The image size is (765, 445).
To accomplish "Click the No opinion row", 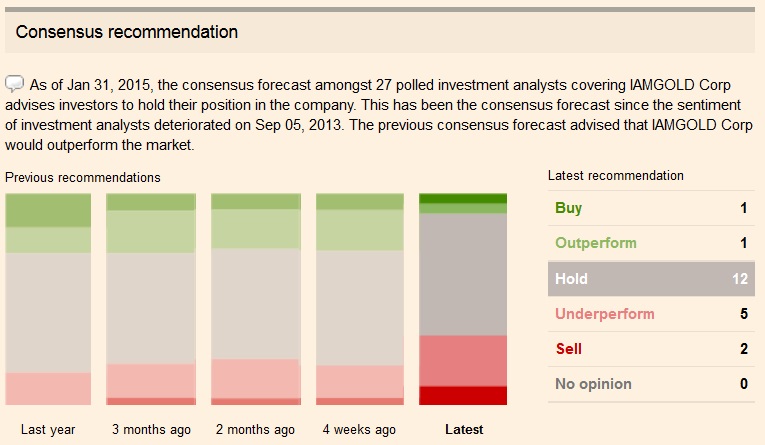I will click(x=651, y=384).
